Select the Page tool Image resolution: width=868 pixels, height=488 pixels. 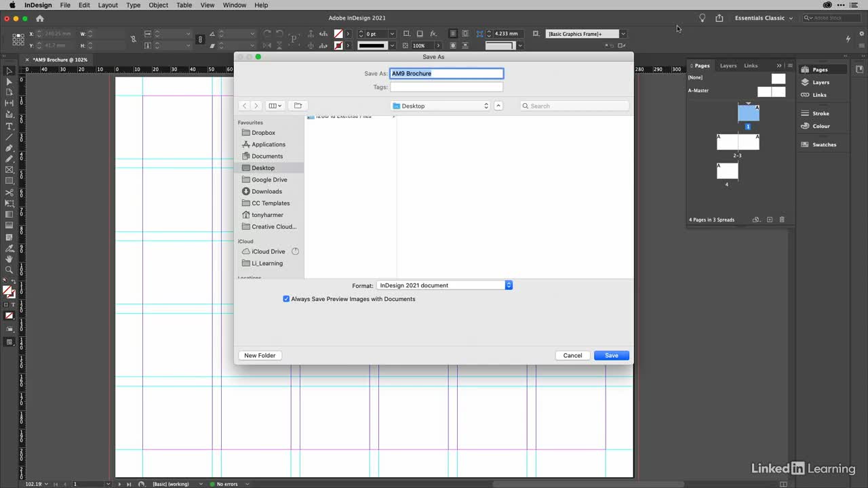[9, 92]
